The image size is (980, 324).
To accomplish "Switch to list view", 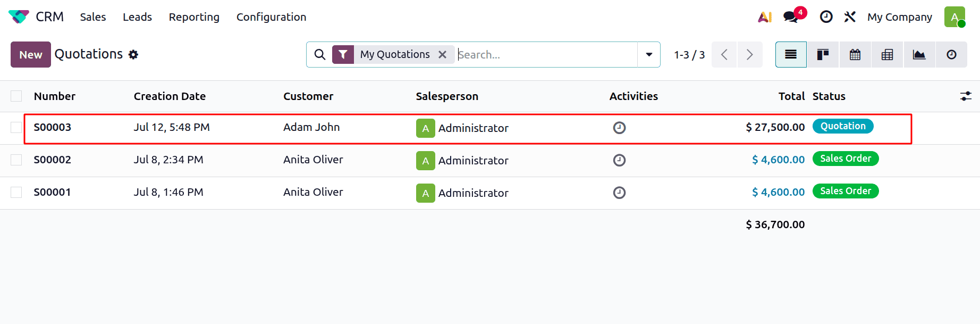I will coord(791,54).
